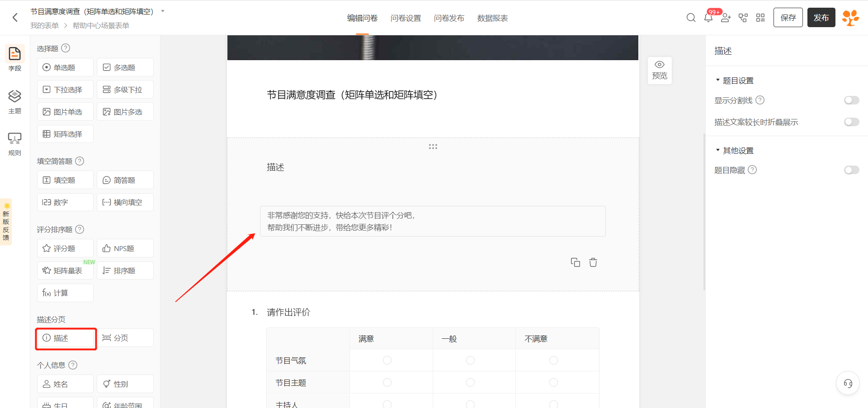This screenshot has height=408, width=868.
Task: Open dropdown arrow beside form title
Action: [163, 11]
